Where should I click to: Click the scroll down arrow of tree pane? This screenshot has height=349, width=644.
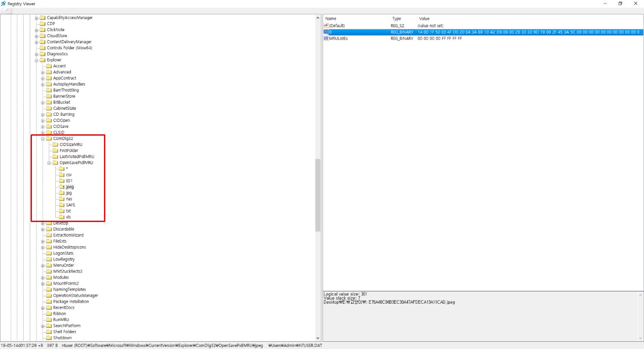coord(318,338)
